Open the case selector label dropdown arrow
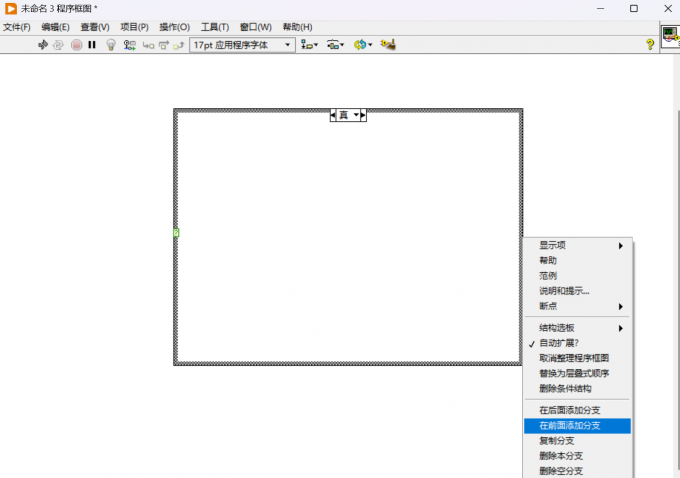The height and width of the screenshot is (478, 680). pyautogui.click(x=356, y=115)
